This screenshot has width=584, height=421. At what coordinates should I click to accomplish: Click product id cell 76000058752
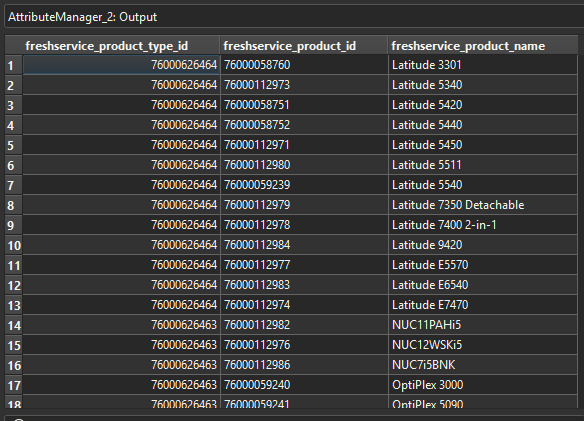[304, 125]
